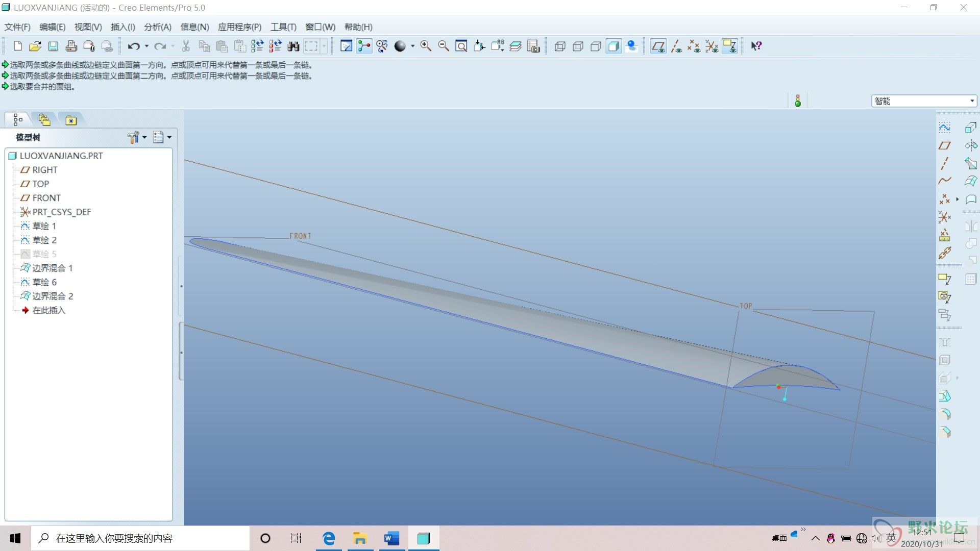Open the selection box dropdown arrow
Screen dimensions: 980x551
pyautogui.click(x=324, y=46)
